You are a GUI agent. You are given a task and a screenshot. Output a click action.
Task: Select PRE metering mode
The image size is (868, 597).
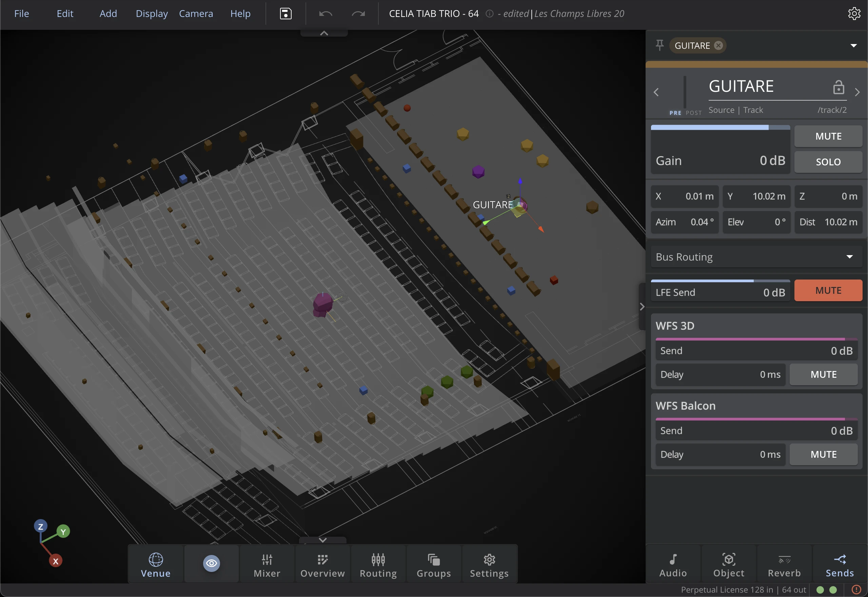(675, 113)
